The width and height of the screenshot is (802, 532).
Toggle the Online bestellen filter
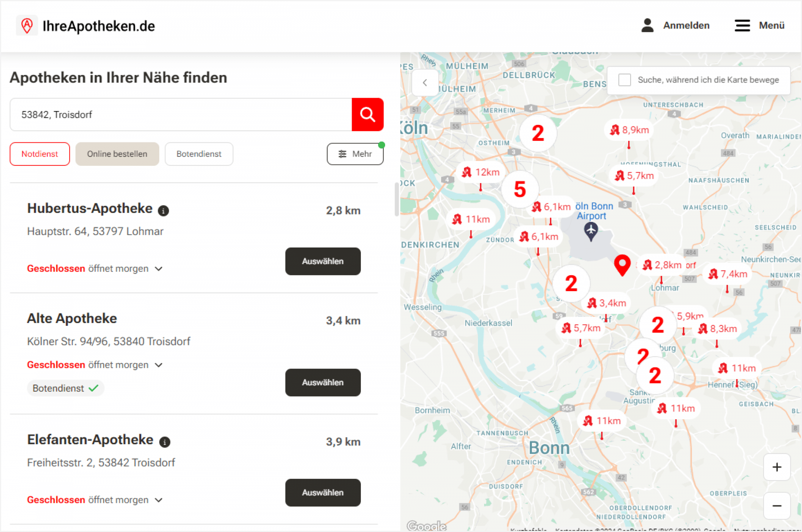[117, 154]
